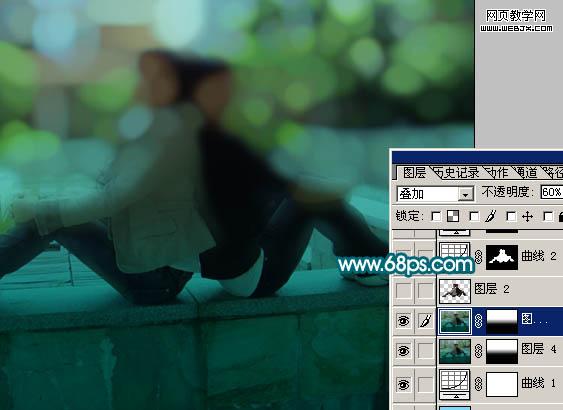Open the 通道 (Channels) tab

pyautogui.click(x=528, y=173)
